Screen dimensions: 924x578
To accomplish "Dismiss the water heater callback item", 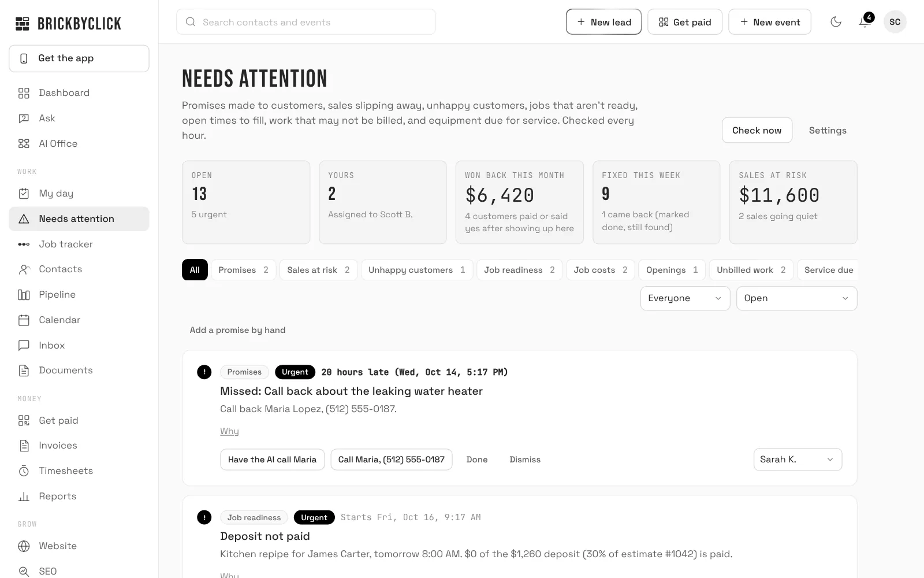I will tap(525, 460).
